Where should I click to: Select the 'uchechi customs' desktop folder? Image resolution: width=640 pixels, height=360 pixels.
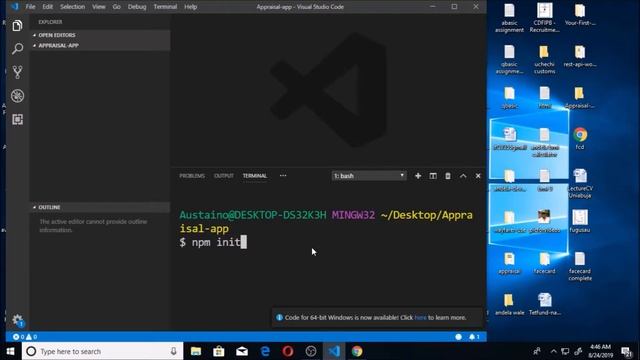click(544, 60)
